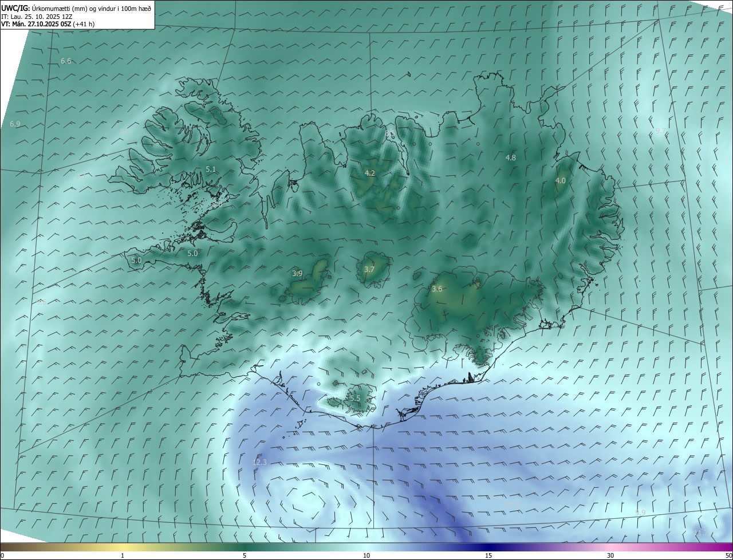733x560 pixels.
Task: Click the 'IT: Lau. 25. 10. 2025 12Z' line
Action: tap(36, 16)
